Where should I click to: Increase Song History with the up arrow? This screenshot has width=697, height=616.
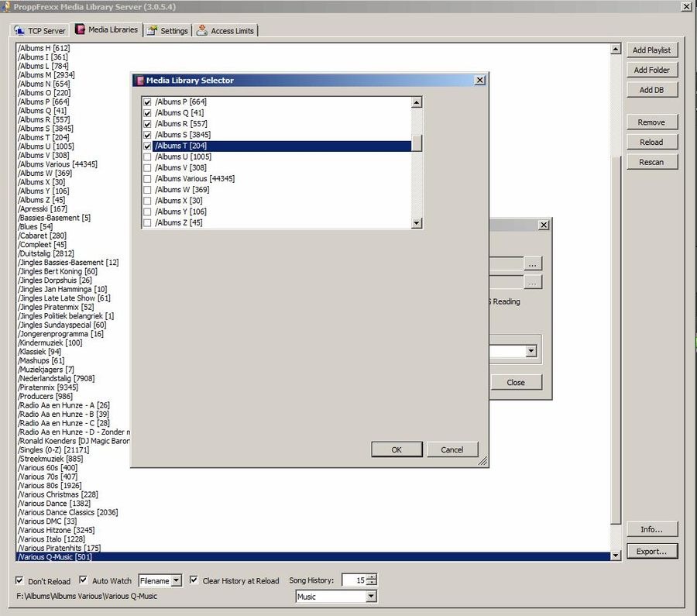[372, 577]
